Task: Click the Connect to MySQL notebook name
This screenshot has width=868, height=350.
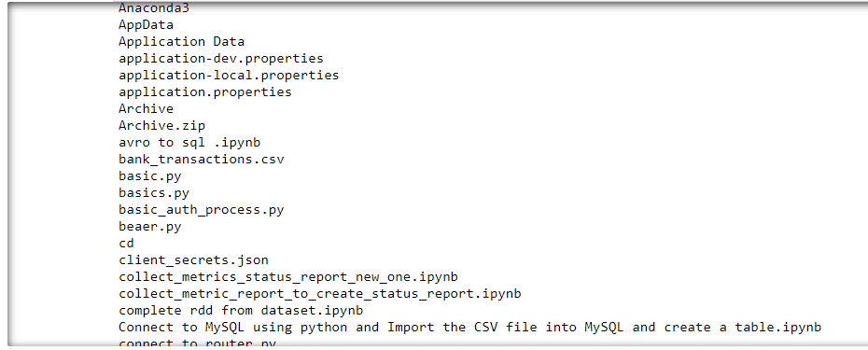Action: [x=469, y=328]
